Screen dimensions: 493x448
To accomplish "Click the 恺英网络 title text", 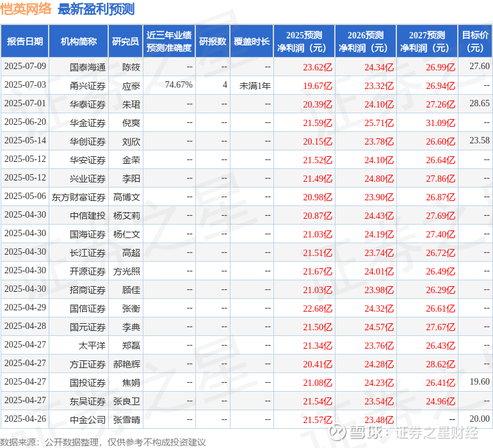I will tap(26, 8).
